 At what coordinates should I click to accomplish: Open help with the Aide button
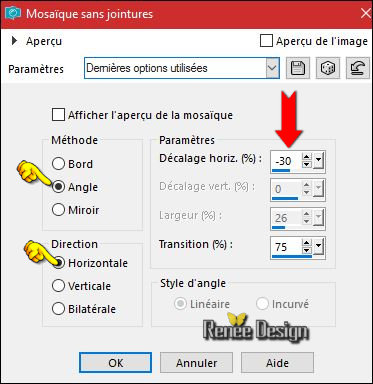click(x=277, y=363)
